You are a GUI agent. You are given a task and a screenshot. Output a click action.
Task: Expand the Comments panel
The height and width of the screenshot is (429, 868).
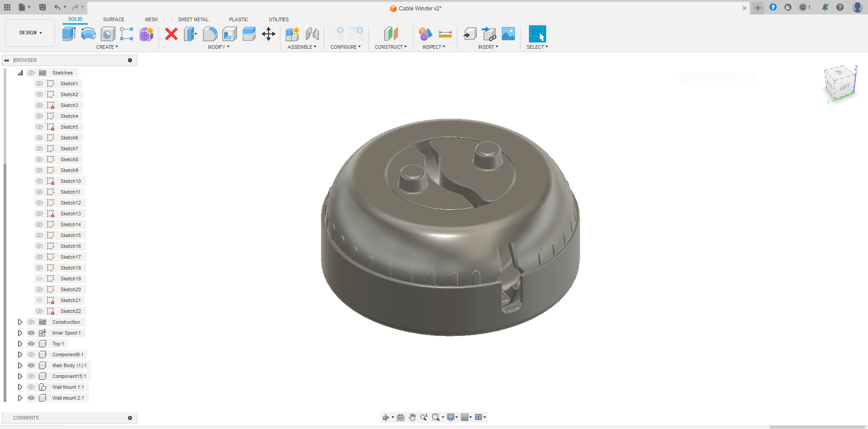[x=130, y=418]
